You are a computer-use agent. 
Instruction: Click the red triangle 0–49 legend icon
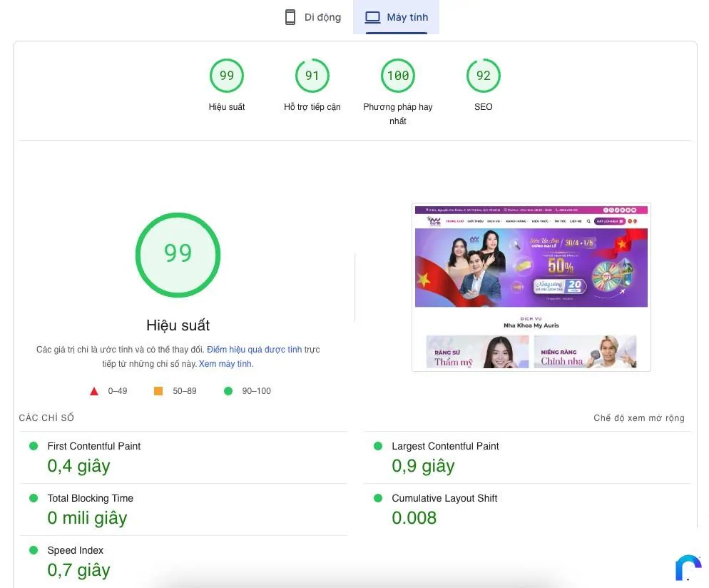click(94, 391)
